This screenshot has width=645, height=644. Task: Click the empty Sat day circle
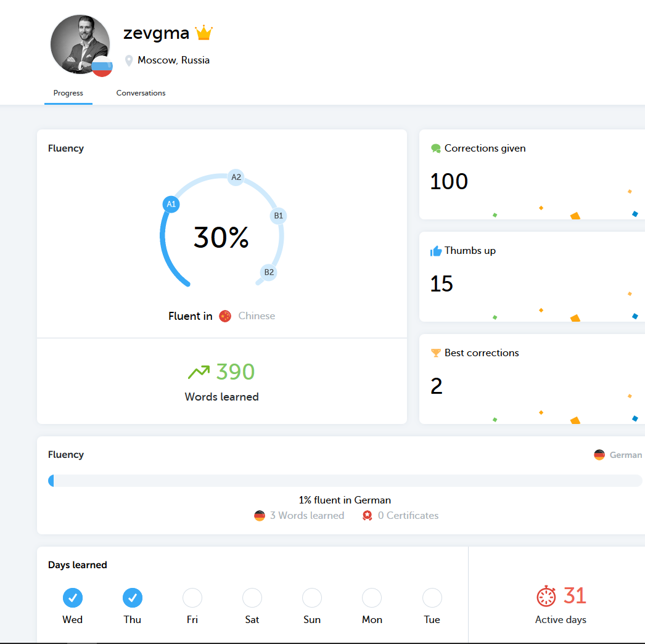pos(252,598)
